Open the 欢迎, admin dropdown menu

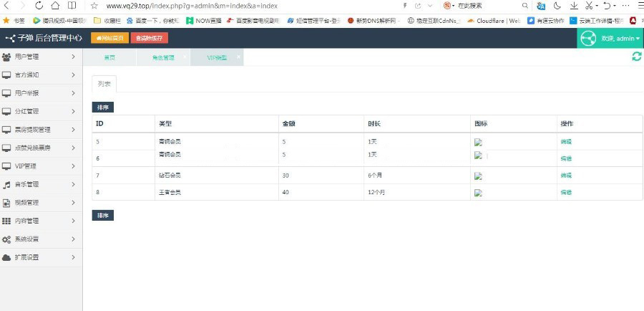610,38
